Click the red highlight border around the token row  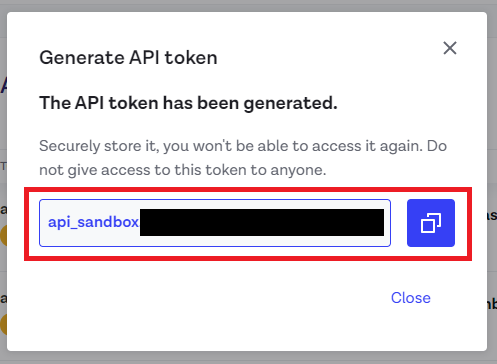click(x=248, y=189)
